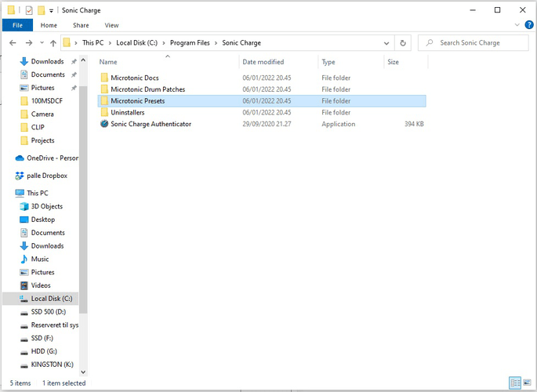This screenshot has width=537, height=392.
Task: Switch to Details view layout
Action: point(515,383)
